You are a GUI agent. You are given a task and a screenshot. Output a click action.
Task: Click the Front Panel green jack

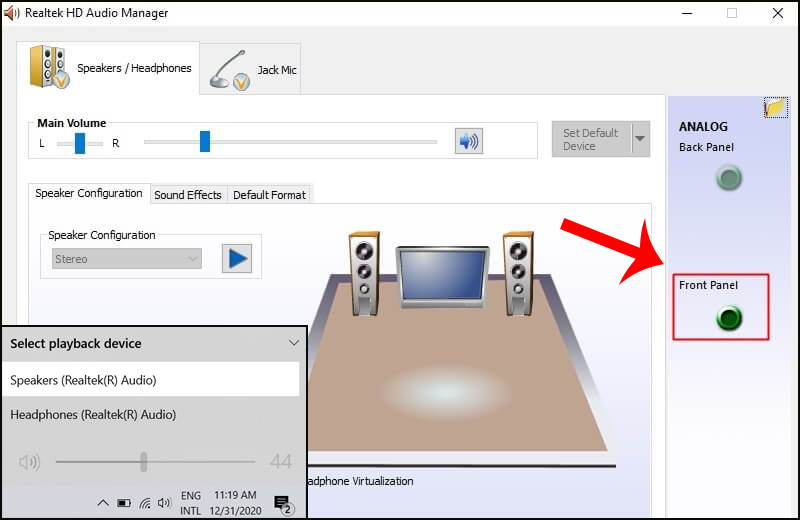click(729, 318)
